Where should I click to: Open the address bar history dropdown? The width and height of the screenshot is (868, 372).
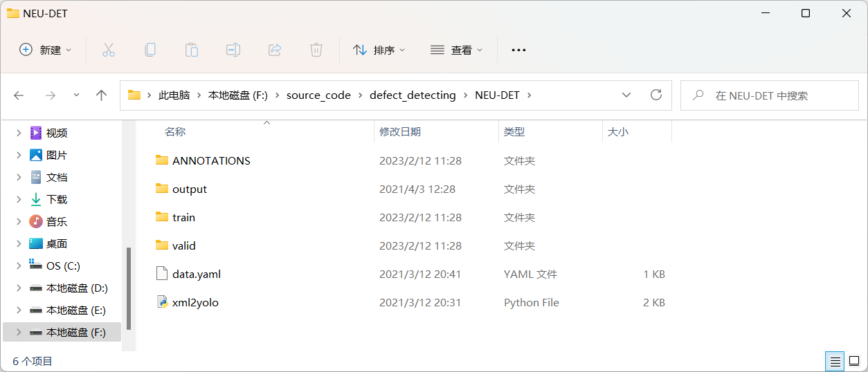pyautogui.click(x=626, y=95)
